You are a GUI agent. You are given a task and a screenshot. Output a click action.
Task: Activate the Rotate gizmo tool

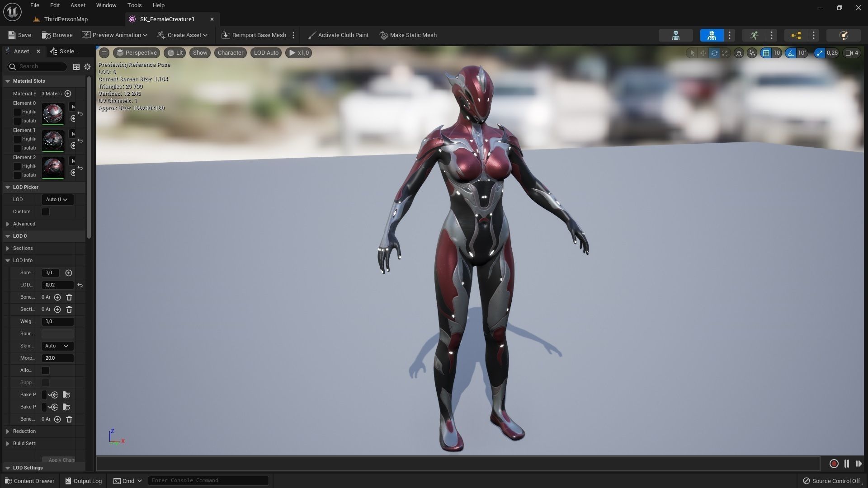click(714, 53)
